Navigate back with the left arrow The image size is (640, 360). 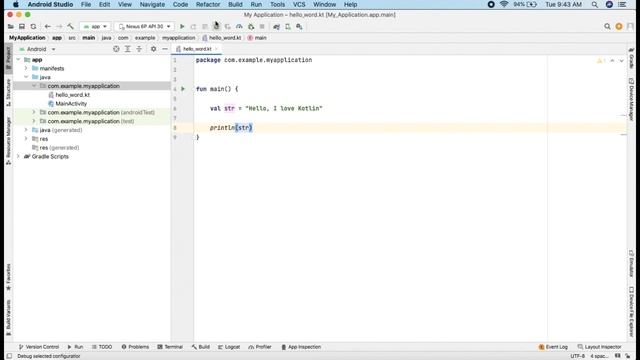click(x=48, y=27)
